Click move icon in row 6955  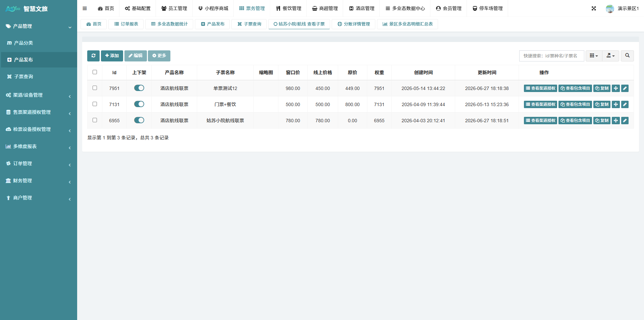(x=616, y=121)
